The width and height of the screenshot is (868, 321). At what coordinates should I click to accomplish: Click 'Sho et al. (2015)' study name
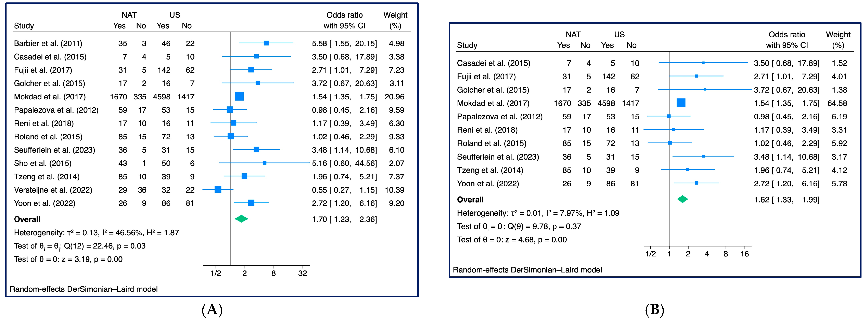[x=43, y=163]
